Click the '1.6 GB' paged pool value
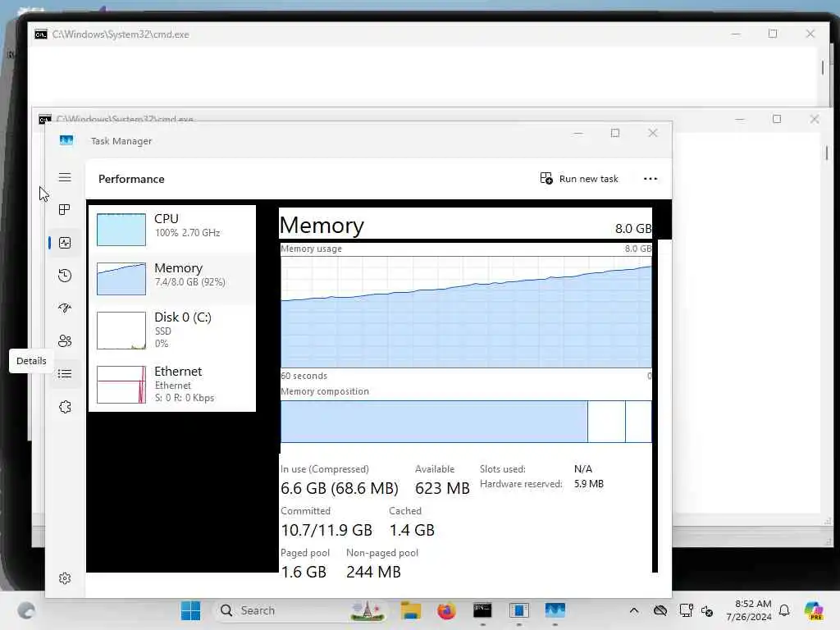The height and width of the screenshot is (630, 840). (304, 572)
